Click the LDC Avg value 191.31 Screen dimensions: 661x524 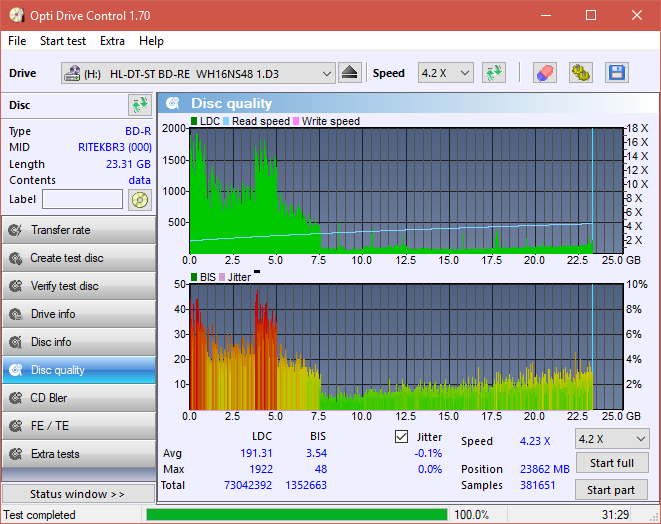pos(256,453)
